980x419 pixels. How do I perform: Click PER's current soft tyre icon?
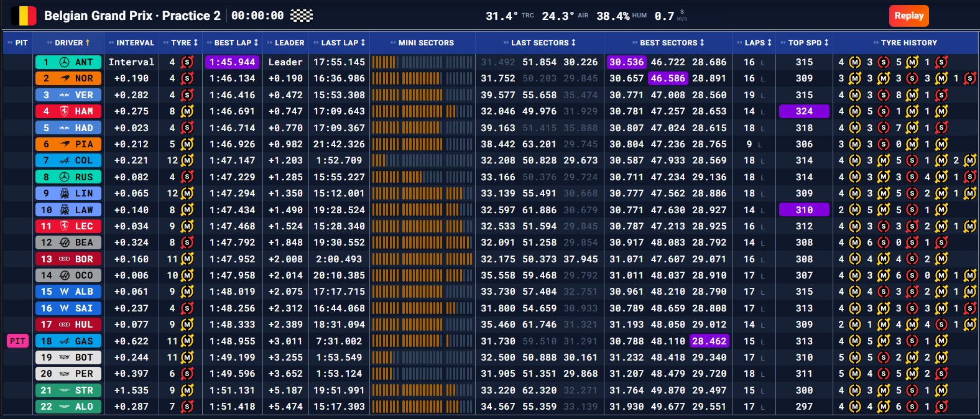(x=187, y=374)
